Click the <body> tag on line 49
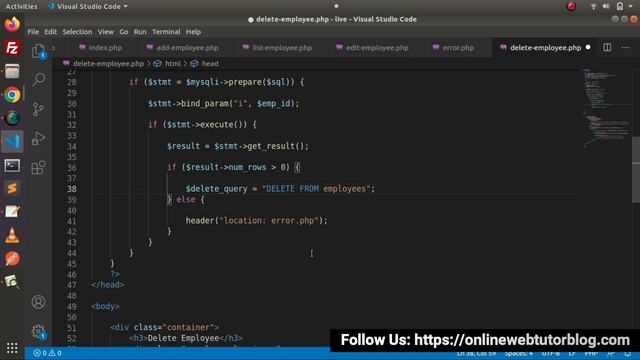The height and width of the screenshot is (360, 640). tap(105, 306)
